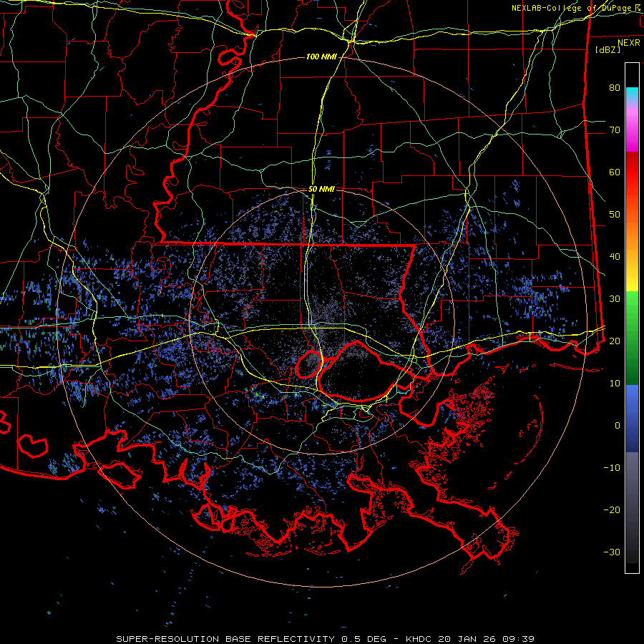Click the 0 value on the dBZ scale
644x644 pixels.
(x=618, y=426)
